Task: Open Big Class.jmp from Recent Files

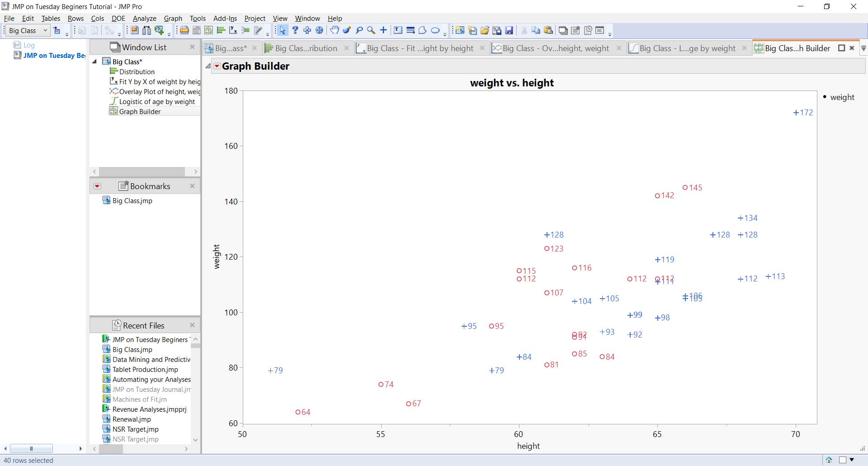Action: [x=132, y=349]
